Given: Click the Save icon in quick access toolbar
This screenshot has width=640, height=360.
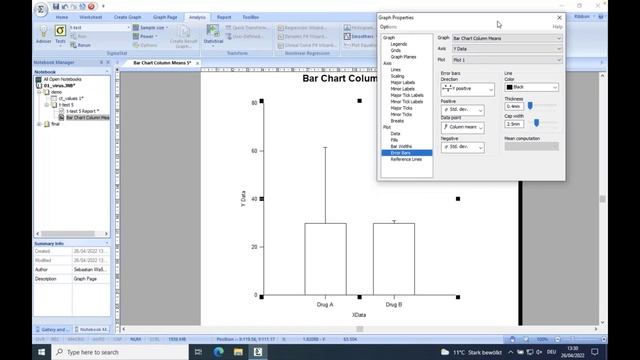Looking at the screenshot, I should tap(56, 6).
